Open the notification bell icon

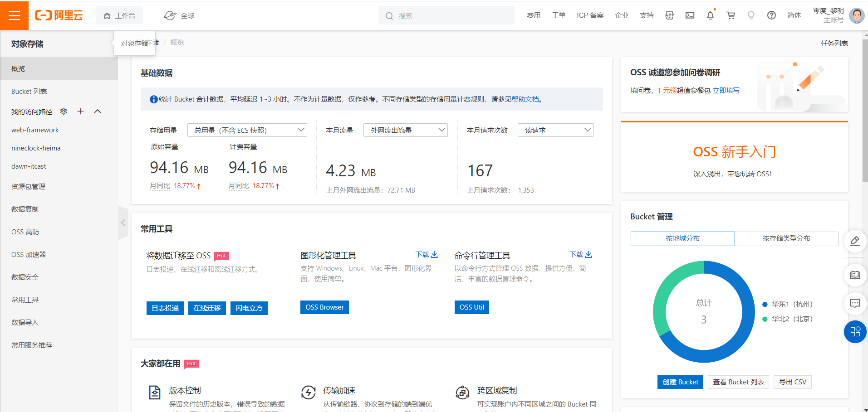[710, 15]
